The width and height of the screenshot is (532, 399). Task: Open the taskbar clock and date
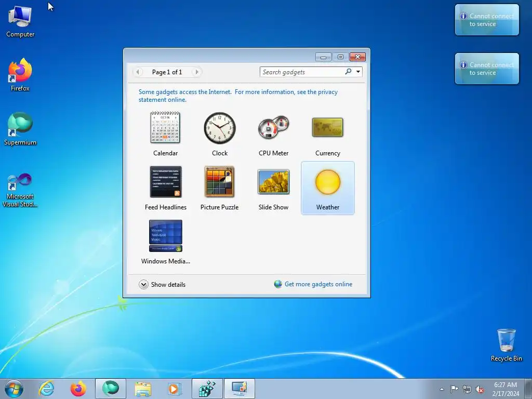(506, 389)
